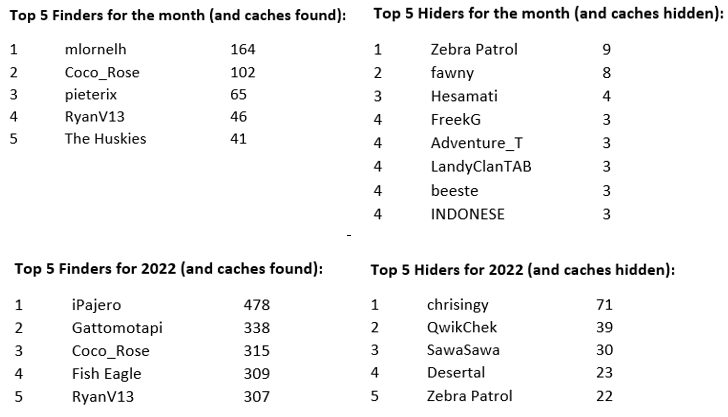Select the Desertal entry
Image resolution: width=728 pixels, height=417 pixels.
coord(456,373)
